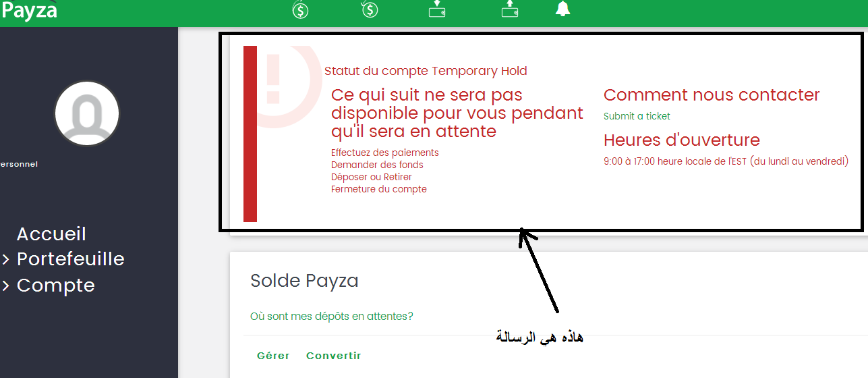Click 'Effectuez des paiements' text
Viewport: 868px width, 378px height.
click(x=385, y=153)
